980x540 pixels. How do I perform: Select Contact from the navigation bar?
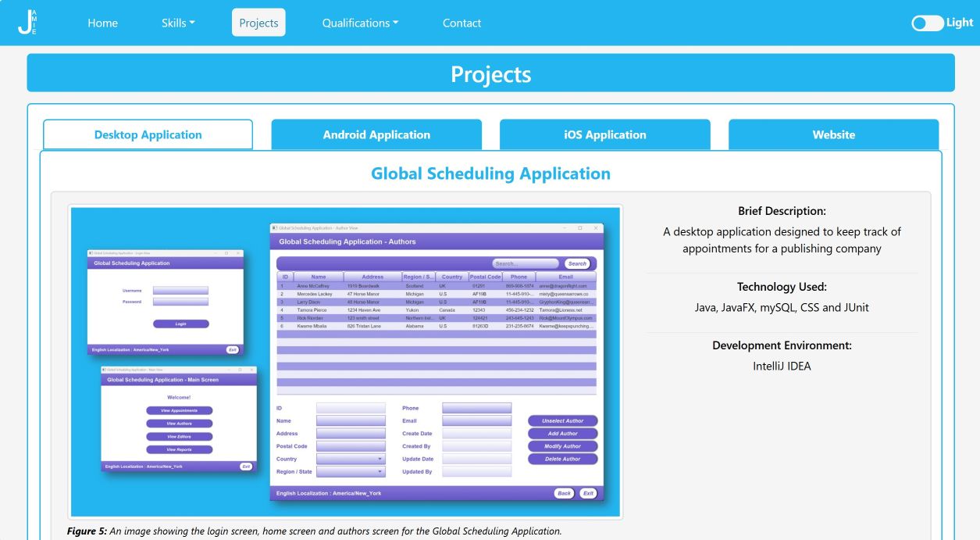coord(461,23)
